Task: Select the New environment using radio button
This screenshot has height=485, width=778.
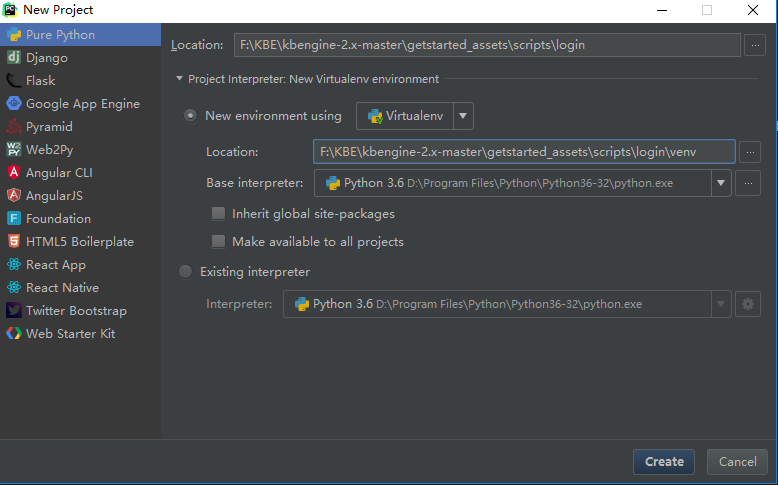Action: tap(190, 116)
